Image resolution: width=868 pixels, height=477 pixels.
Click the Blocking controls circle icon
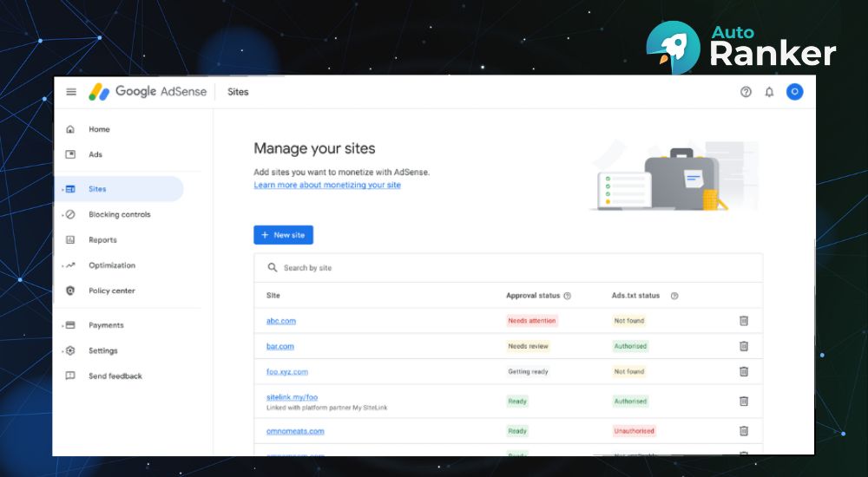[70, 215]
